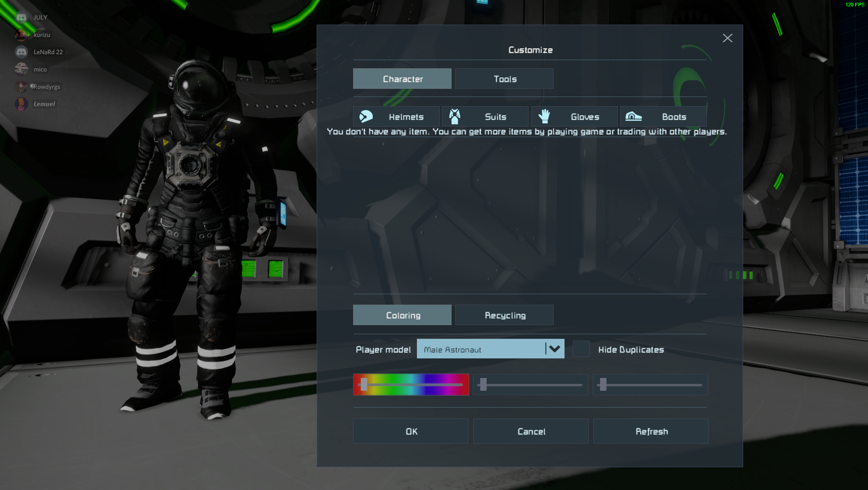
Task: Click the Boots shoe icon
Action: pyautogui.click(x=633, y=117)
